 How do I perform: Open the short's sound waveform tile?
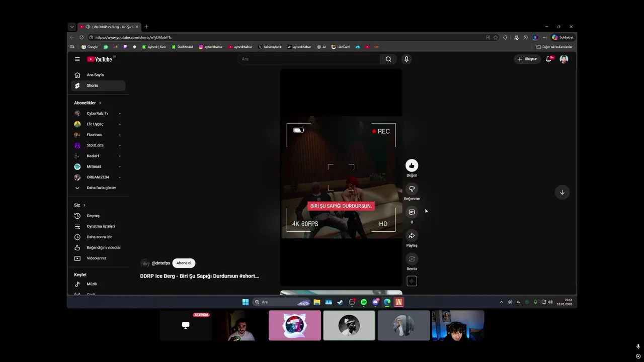[412, 281]
